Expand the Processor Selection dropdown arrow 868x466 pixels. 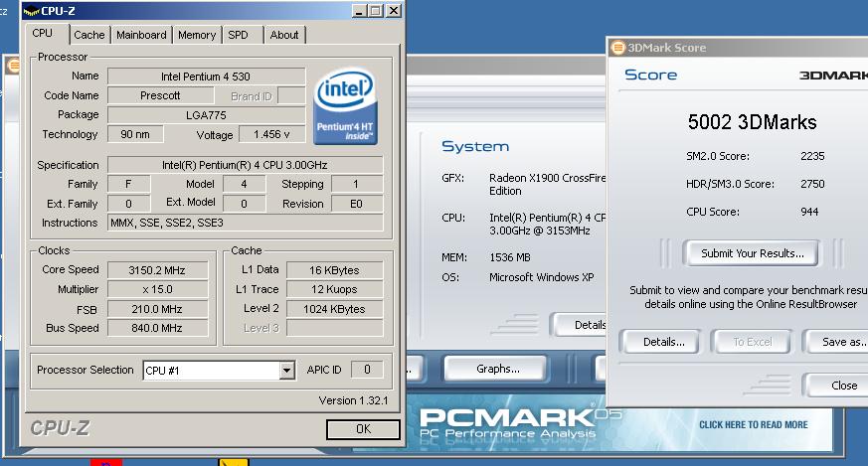point(286,371)
